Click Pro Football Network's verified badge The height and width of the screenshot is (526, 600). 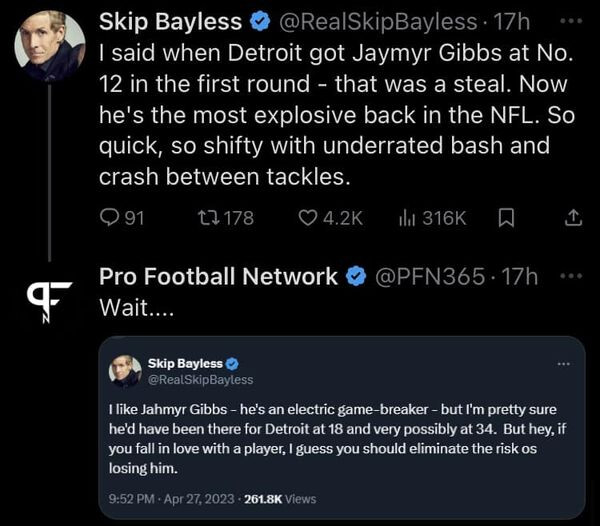(x=356, y=277)
